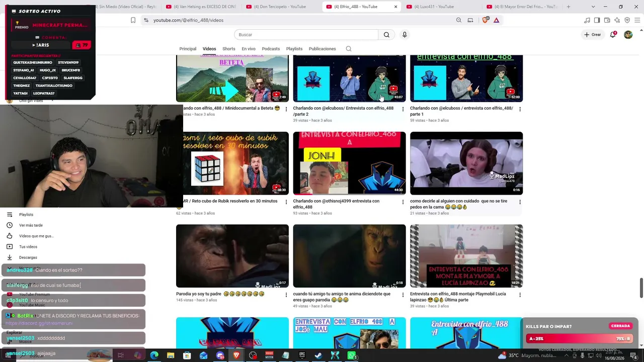Open the channel En vivo tab
This screenshot has width=644, height=362.
pyautogui.click(x=249, y=49)
